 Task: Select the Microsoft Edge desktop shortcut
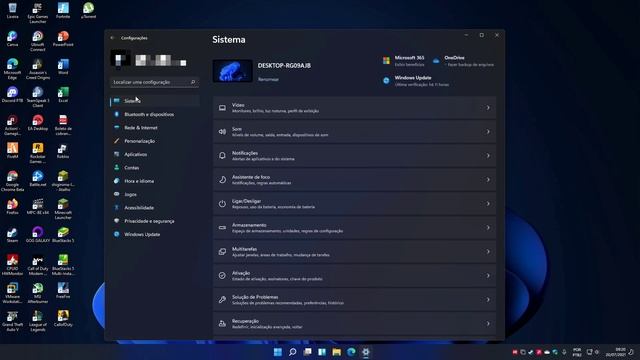coord(12,69)
